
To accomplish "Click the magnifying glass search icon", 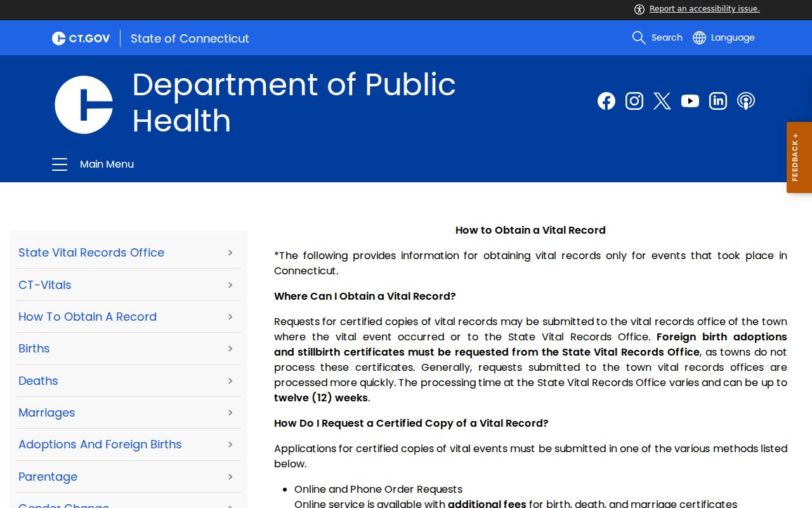I will click(x=639, y=37).
